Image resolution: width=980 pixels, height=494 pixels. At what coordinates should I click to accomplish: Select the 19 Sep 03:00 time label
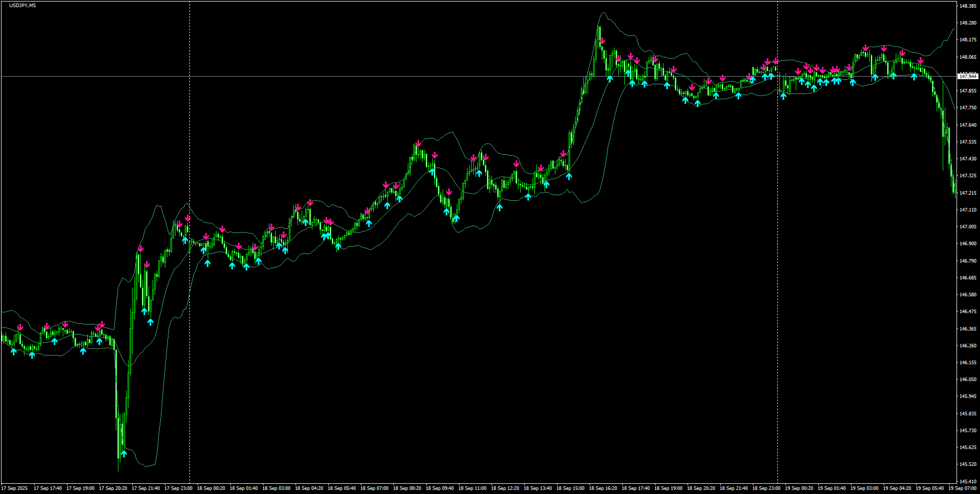click(864, 488)
